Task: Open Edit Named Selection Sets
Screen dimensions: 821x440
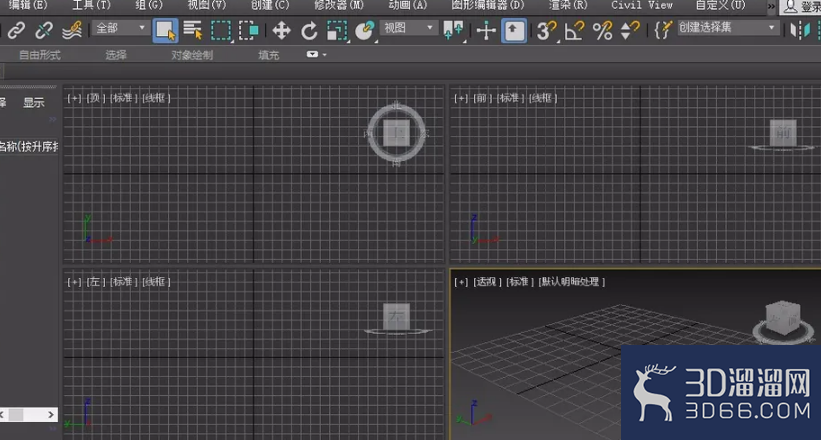Action: 663,30
